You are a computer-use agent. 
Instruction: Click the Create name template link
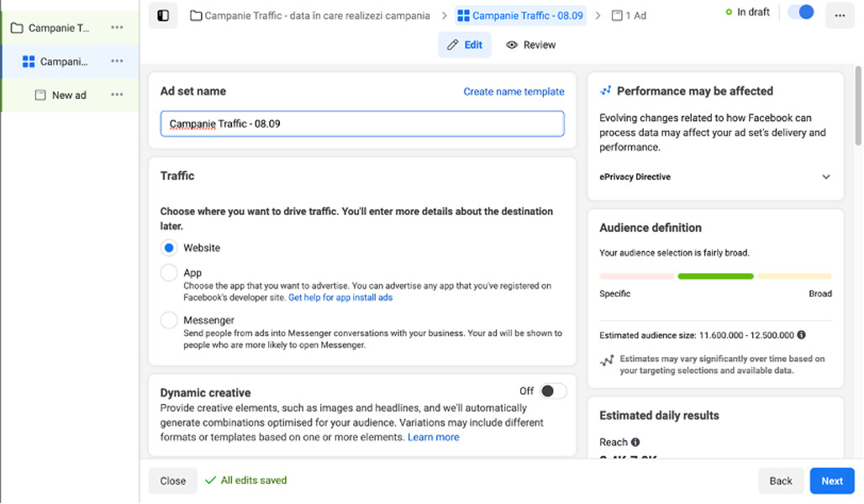point(514,92)
